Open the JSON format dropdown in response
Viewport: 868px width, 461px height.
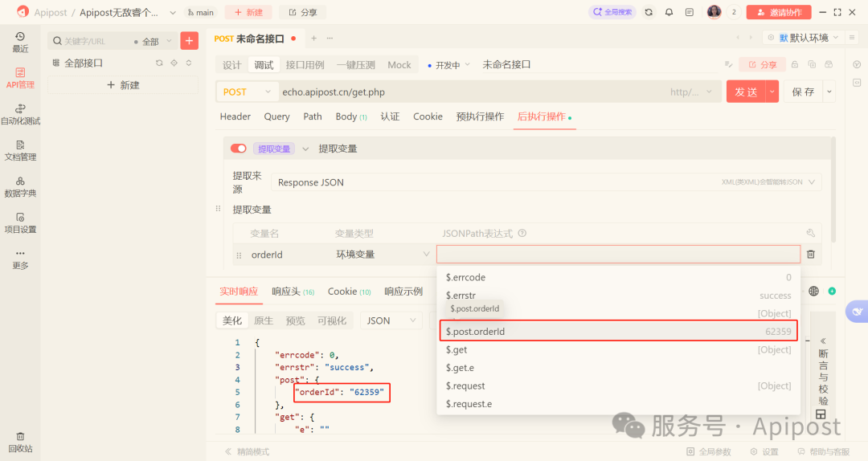coord(391,320)
